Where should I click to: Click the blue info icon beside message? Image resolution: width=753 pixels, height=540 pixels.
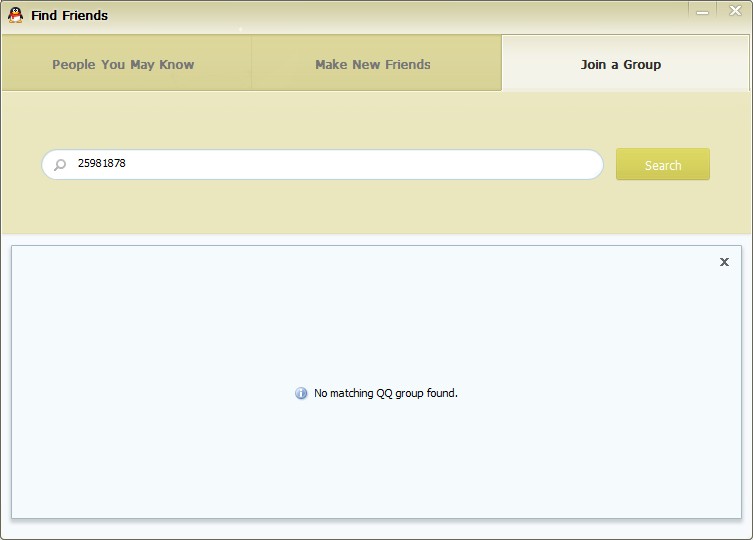(301, 393)
